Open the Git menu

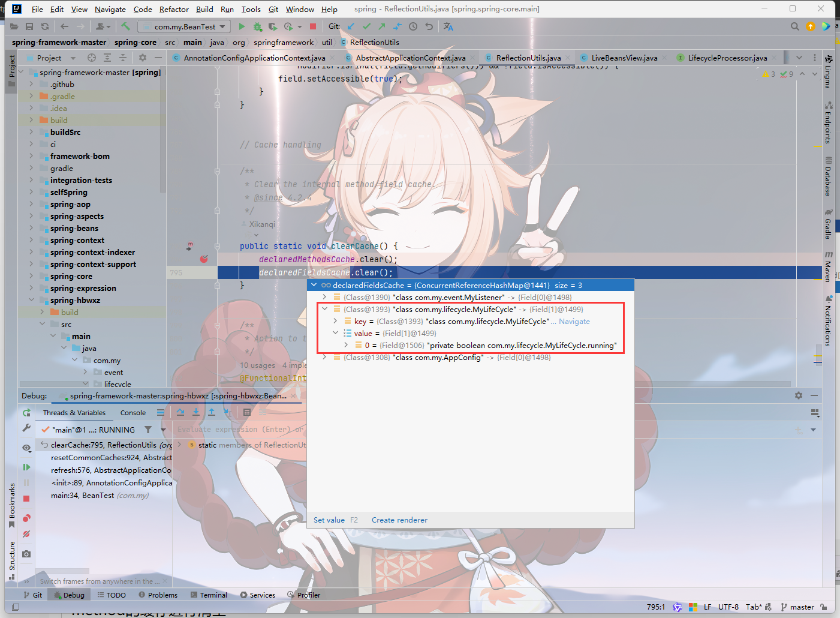[x=273, y=9]
